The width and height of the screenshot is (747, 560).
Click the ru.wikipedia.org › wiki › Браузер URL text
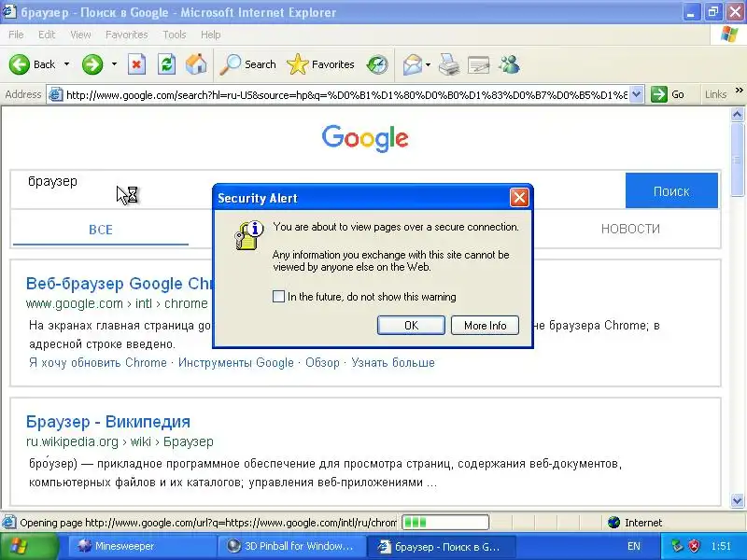120,441
